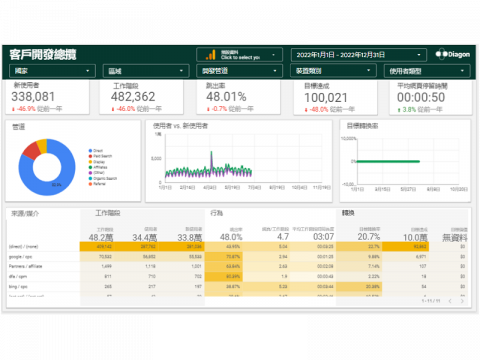The width and height of the screenshot is (480, 360).
Task: Click the 338,081 新使用者 scorecard
Action: pyautogui.click(x=47, y=97)
